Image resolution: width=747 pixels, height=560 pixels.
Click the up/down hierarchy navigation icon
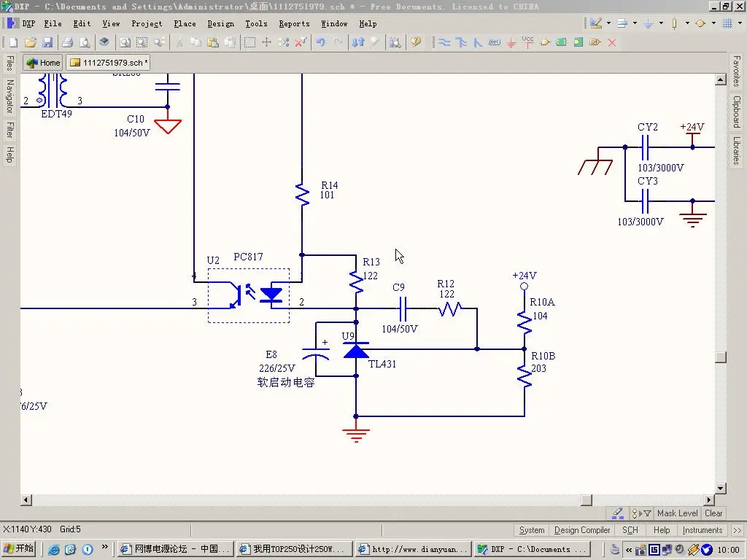coord(358,42)
